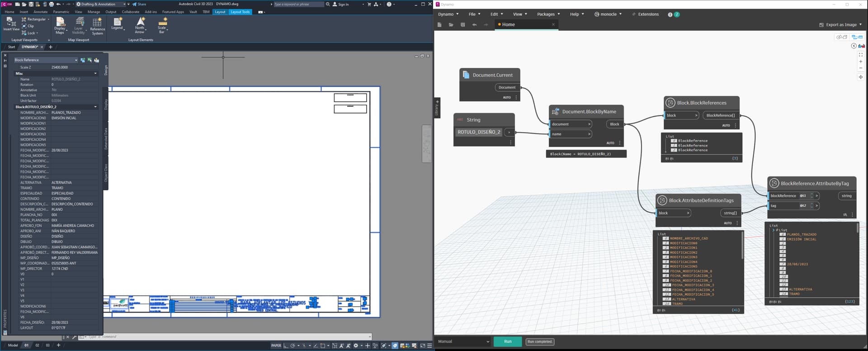Open the Packages menu in Dynamo
Viewport: 868px width, 351px height.
pos(548,14)
